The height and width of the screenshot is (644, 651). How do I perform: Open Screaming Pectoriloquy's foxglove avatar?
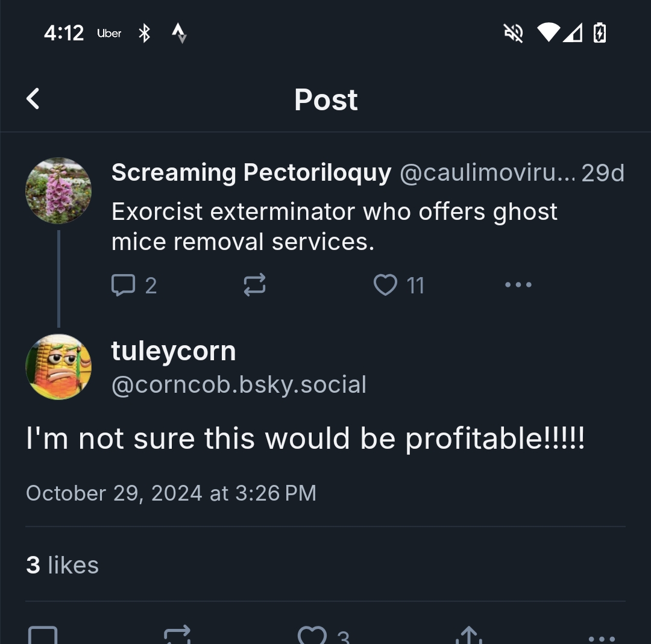58,191
